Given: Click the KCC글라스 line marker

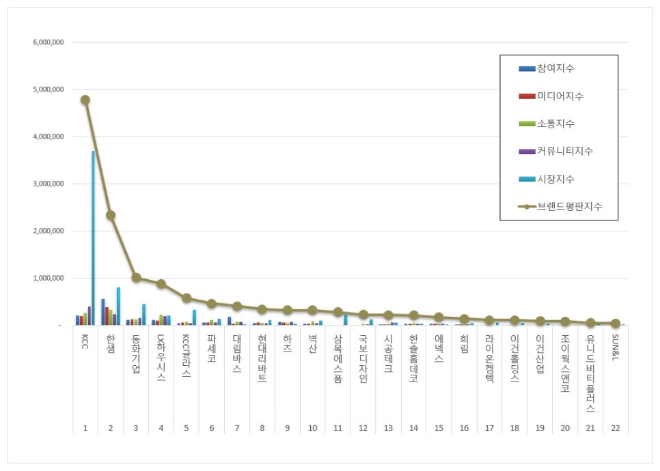Looking at the screenshot, I should (186, 298).
